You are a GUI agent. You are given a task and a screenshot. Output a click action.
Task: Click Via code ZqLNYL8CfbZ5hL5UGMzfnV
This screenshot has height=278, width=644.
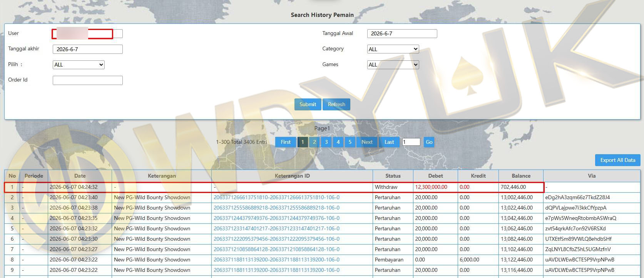pos(578,249)
